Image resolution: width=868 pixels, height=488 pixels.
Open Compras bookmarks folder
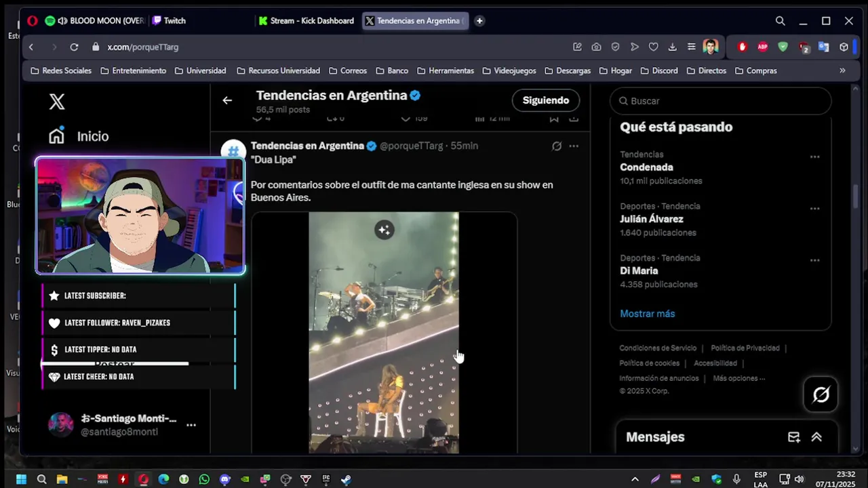[755, 70]
